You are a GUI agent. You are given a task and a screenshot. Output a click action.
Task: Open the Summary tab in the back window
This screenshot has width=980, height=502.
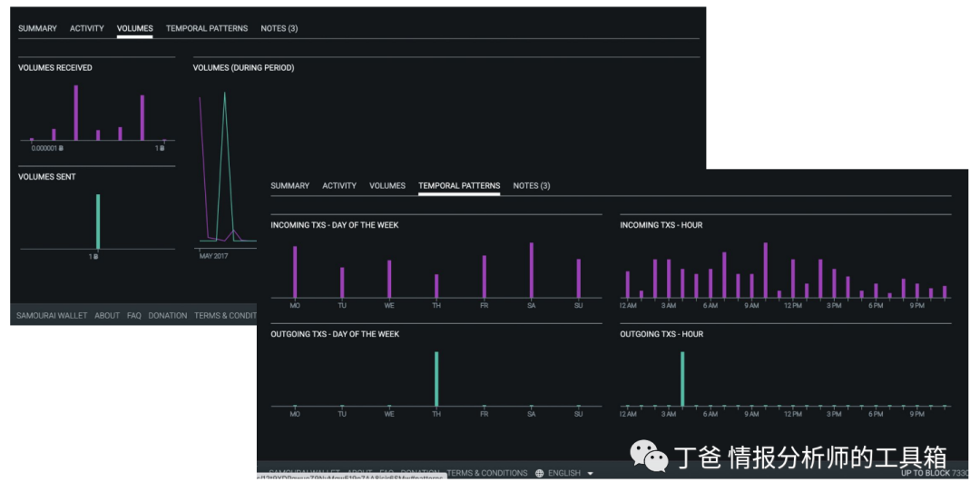point(37,29)
